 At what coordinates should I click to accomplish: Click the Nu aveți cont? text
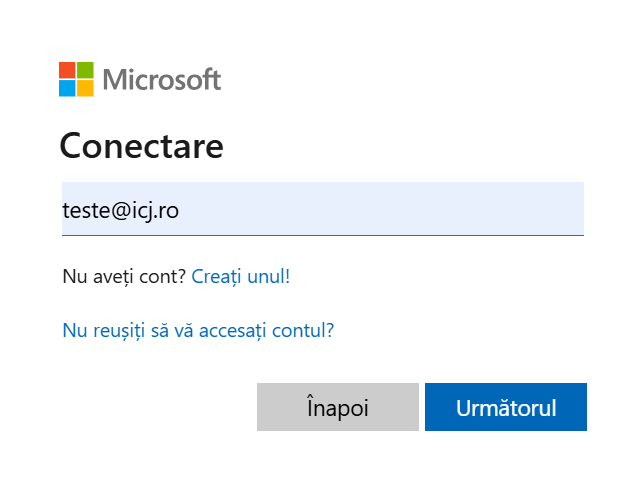124,275
